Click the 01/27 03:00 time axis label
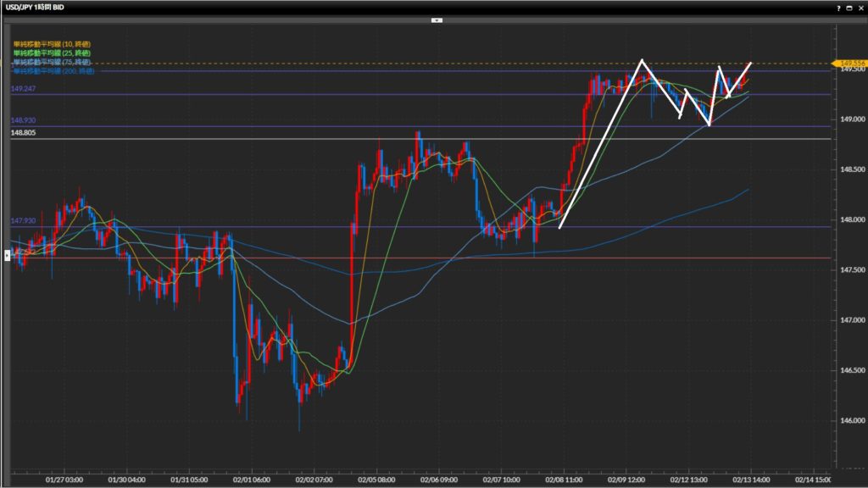 [64, 478]
